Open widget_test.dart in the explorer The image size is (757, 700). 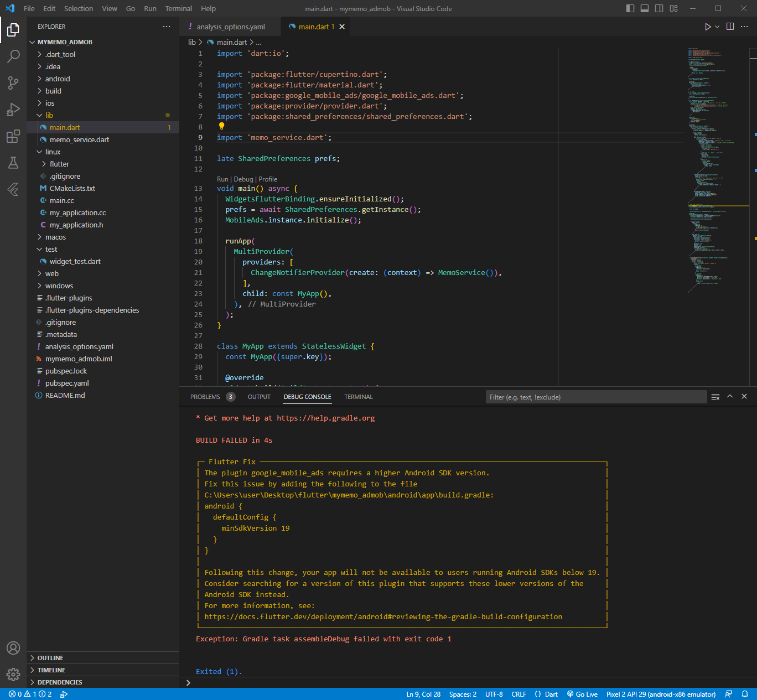click(x=103, y=261)
